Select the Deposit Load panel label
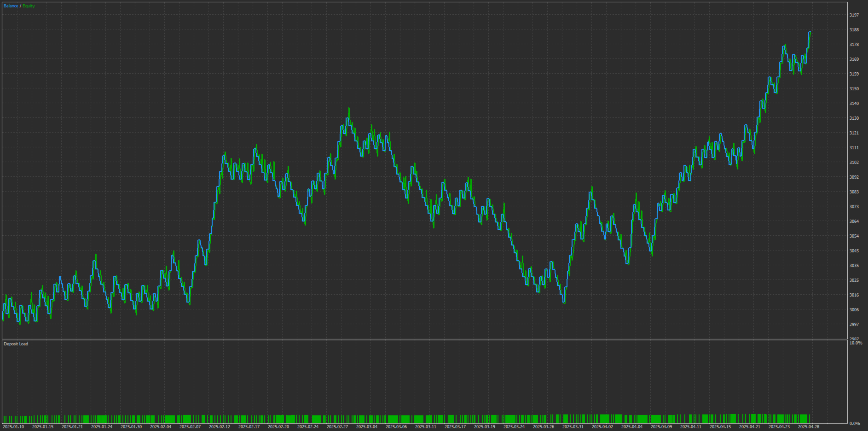This screenshot has width=868, height=431. 16,344
